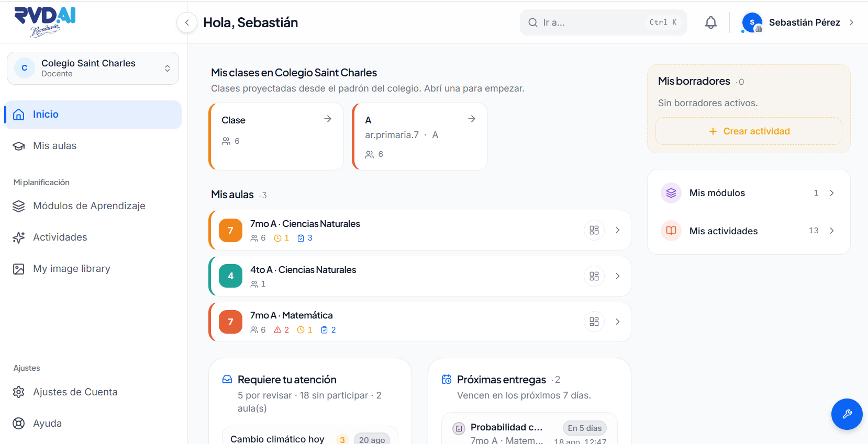Collapse the sidebar with the chevron button
This screenshot has width=868, height=444.
[x=187, y=22]
